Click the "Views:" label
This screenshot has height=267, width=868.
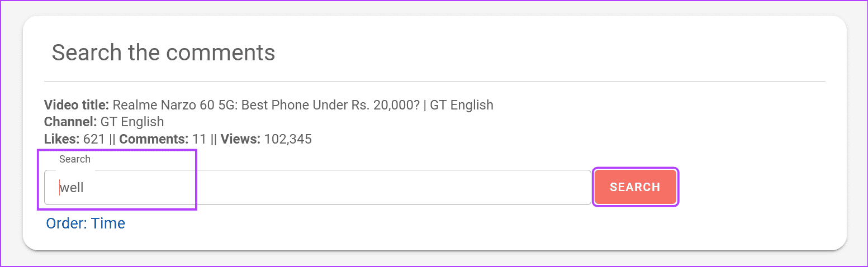(240, 139)
